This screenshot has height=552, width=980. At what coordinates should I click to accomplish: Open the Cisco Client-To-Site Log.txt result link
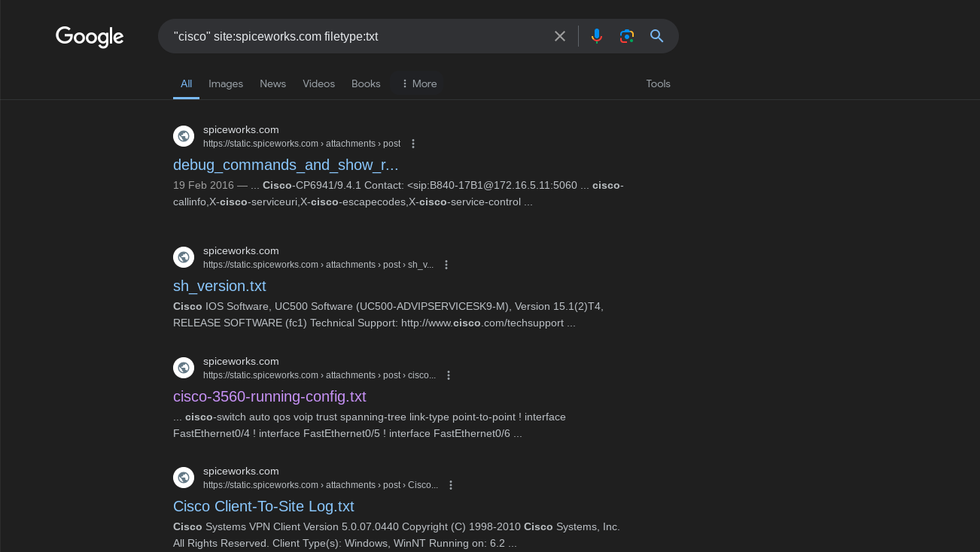(263, 506)
